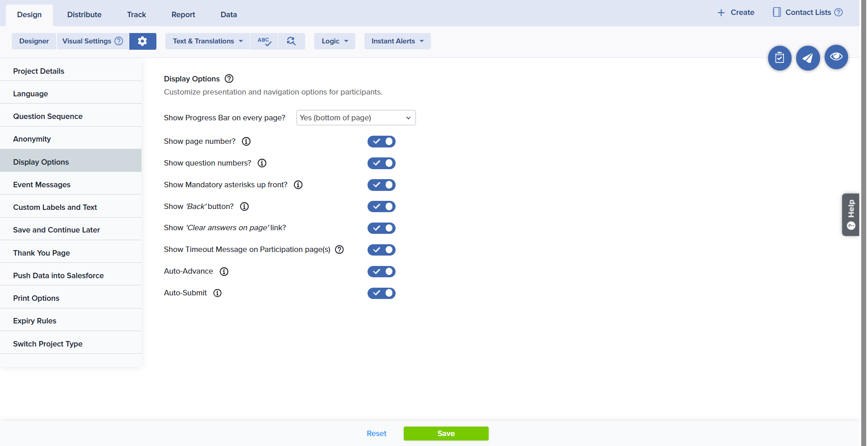Click the Reset link
Screen dimensions: 868x446
coord(376,433)
